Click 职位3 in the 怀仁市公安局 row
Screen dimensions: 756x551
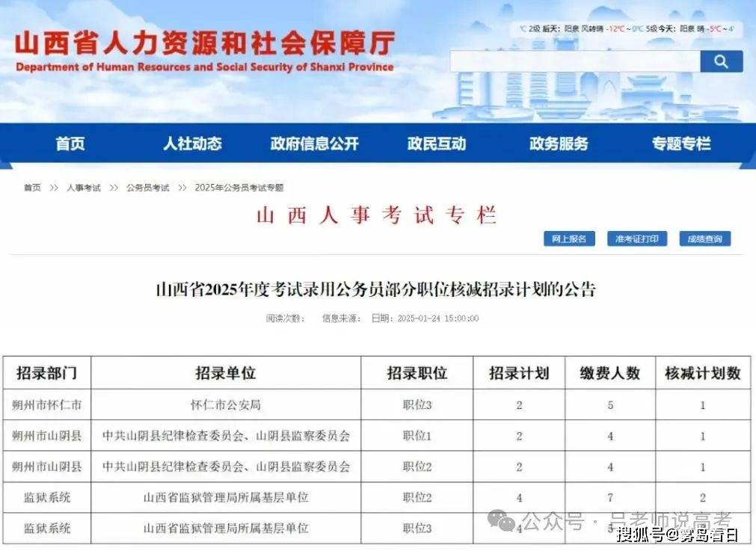tap(417, 405)
